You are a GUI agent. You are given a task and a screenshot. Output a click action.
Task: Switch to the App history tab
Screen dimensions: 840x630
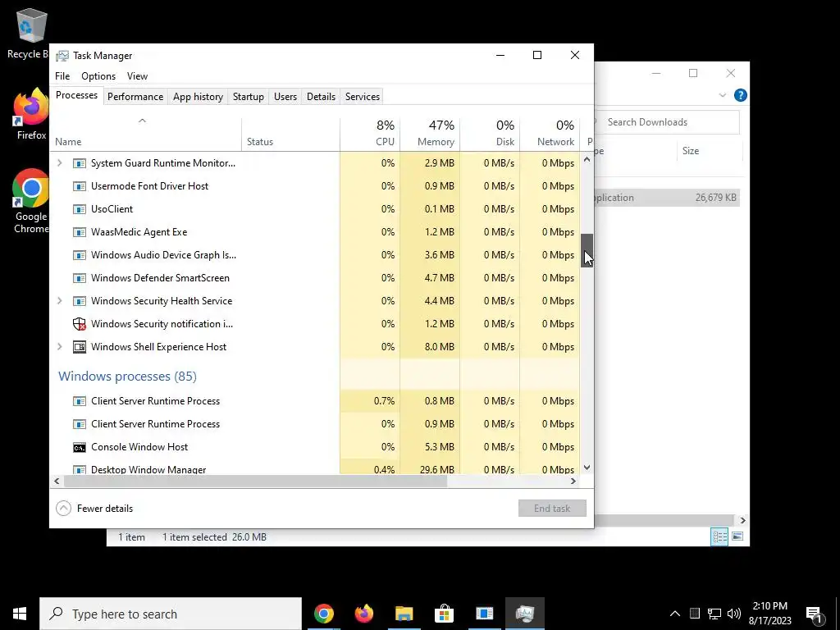pos(198,97)
